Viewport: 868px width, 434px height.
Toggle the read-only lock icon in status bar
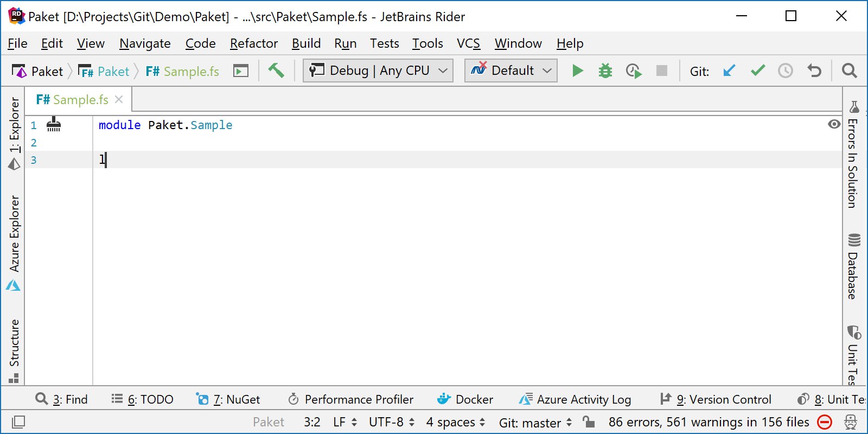click(x=589, y=422)
